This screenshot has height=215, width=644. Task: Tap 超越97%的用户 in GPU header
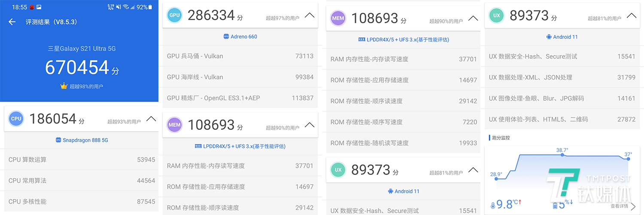(283, 18)
